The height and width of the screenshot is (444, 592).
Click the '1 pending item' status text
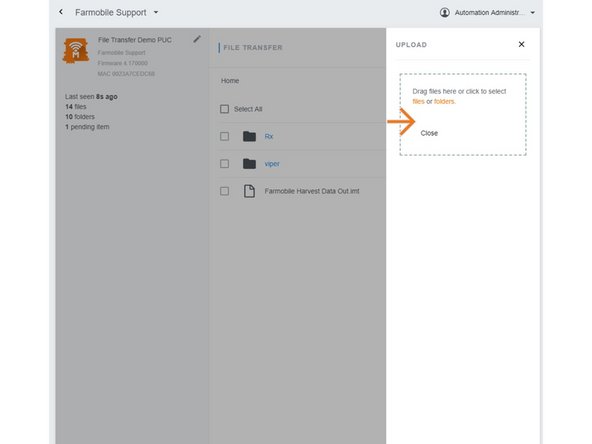87,127
